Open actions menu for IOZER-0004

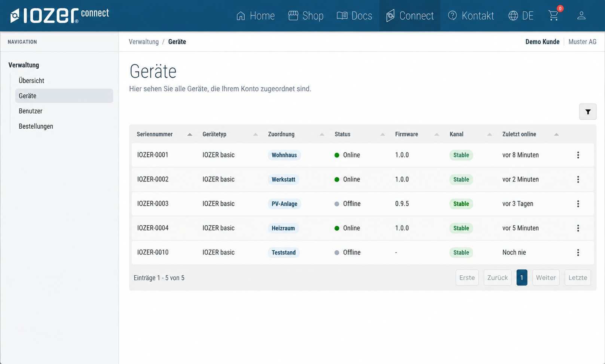pyautogui.click(x=578, y=228)
